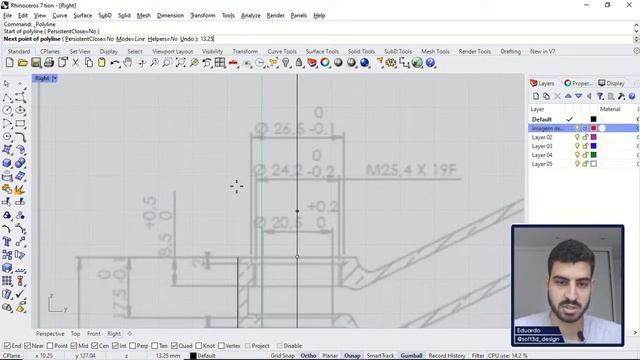
Task: Click the Explode icon in left sidebar
Action: pyautogui.click(x=20, y=189)
